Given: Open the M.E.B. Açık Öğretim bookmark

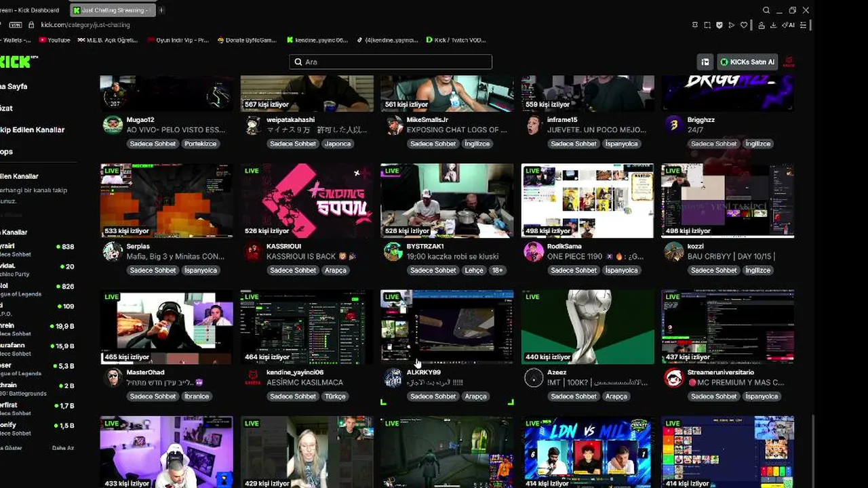Looking at the screenshot, I should pyautogui.click(x=108, y=40).
